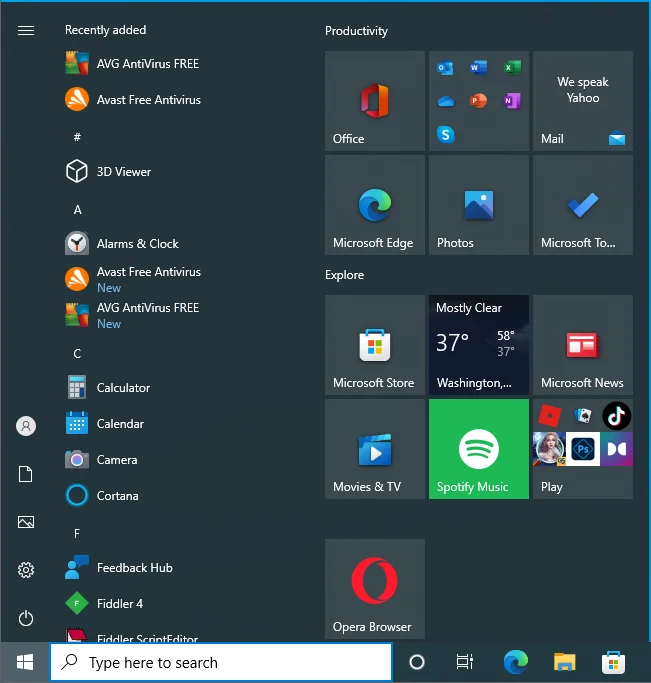Viewport: 651px width, 683px height.
Task: Click the Recently added heading
Action: click(105, 30)
